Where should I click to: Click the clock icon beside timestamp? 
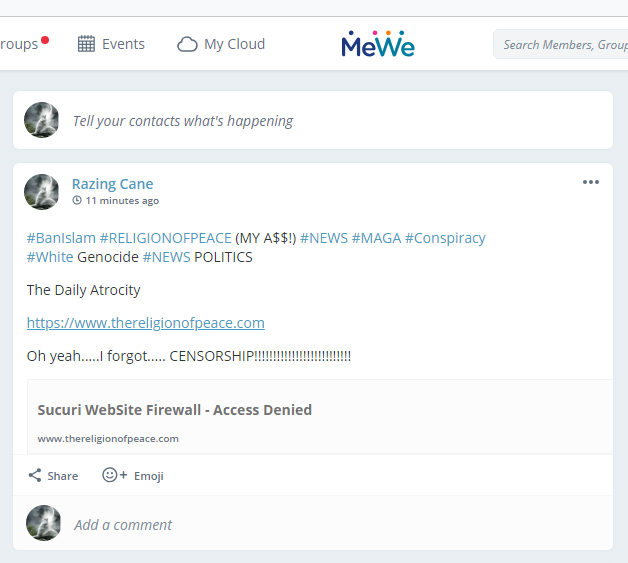77,200
